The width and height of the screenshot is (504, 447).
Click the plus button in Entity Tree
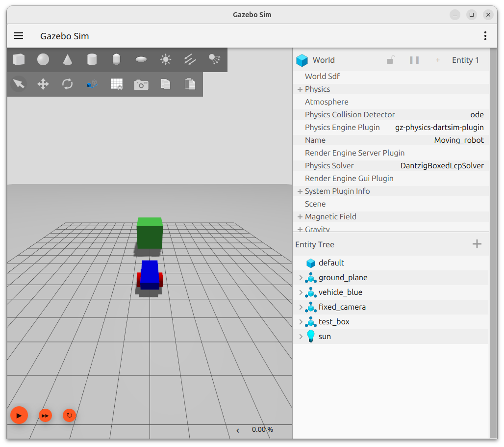[x=477, y=244]
